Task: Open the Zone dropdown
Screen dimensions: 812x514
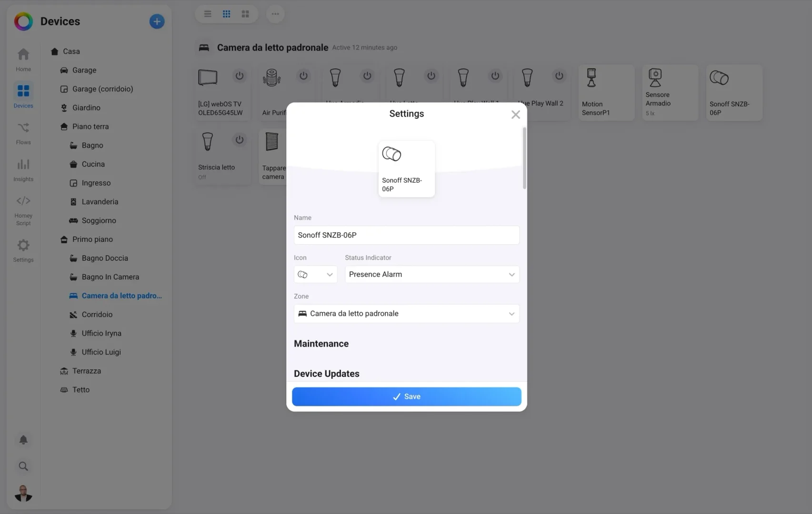Action: click(x=407, y=314)
